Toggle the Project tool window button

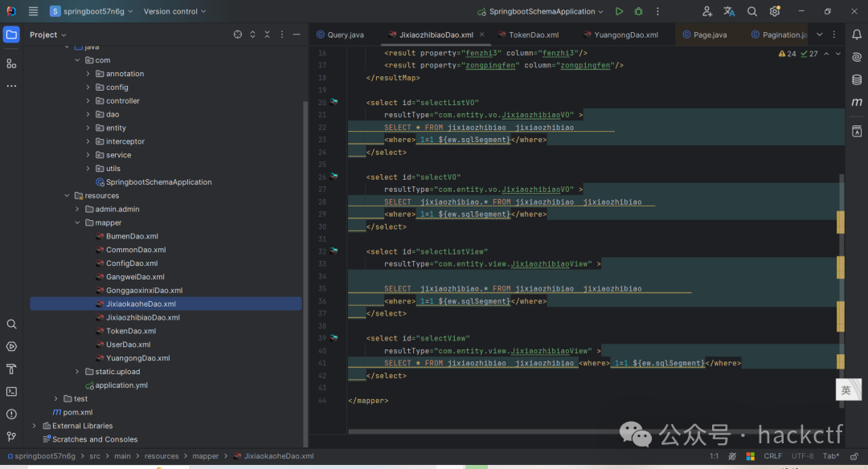(x=11, y=35)
